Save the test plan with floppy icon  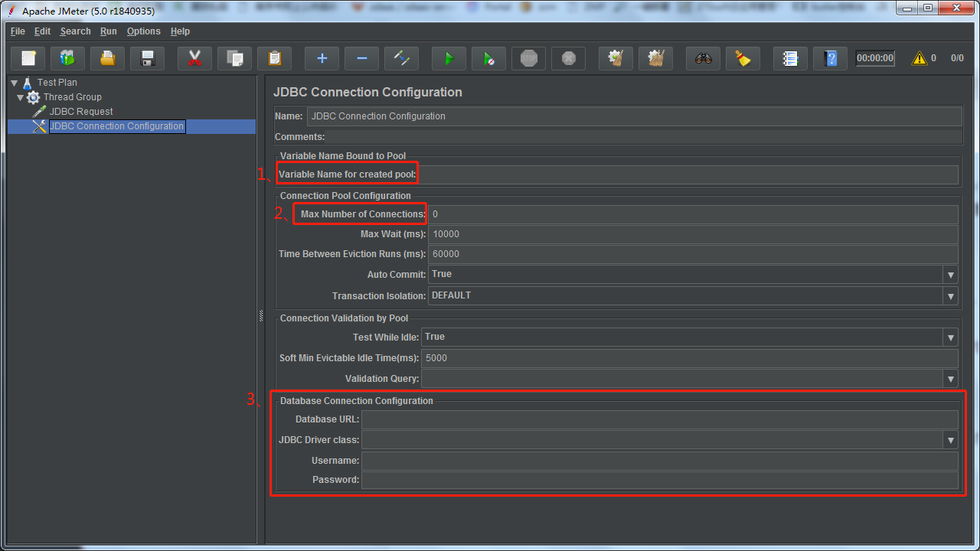click(148, 58)
